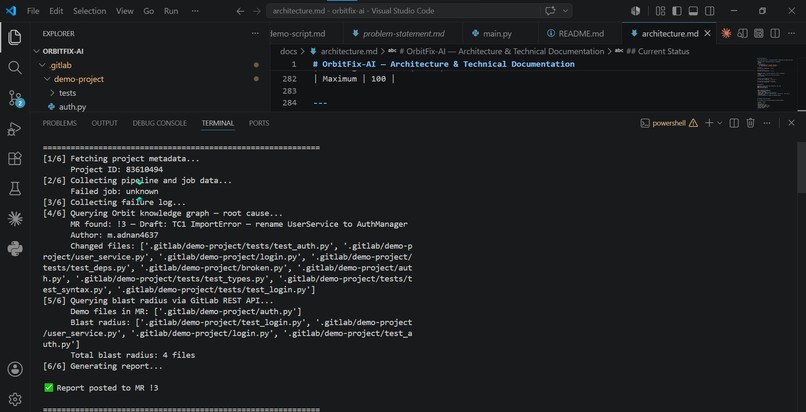The height and width of the screenshot is (412, 806).
Task: Toggle the bottom Panel visibility
Action: (x=693, y=11)
